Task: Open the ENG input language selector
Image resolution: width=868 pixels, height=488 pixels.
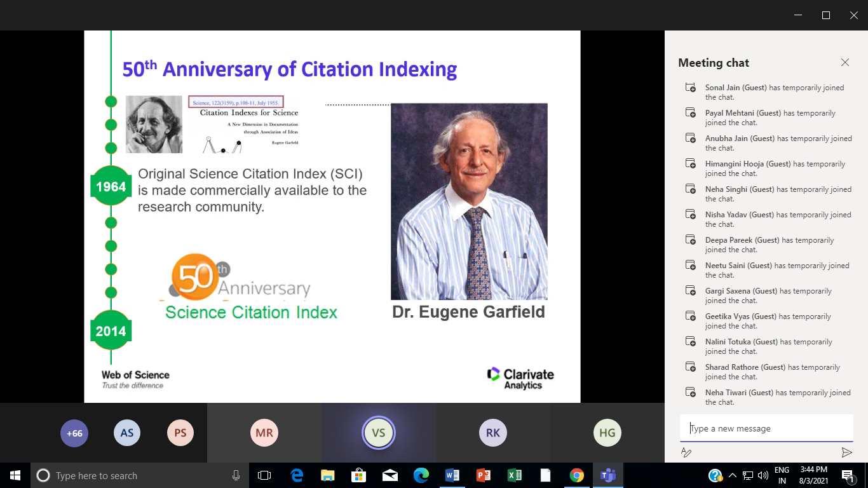Action: click(x=782, y=475)
